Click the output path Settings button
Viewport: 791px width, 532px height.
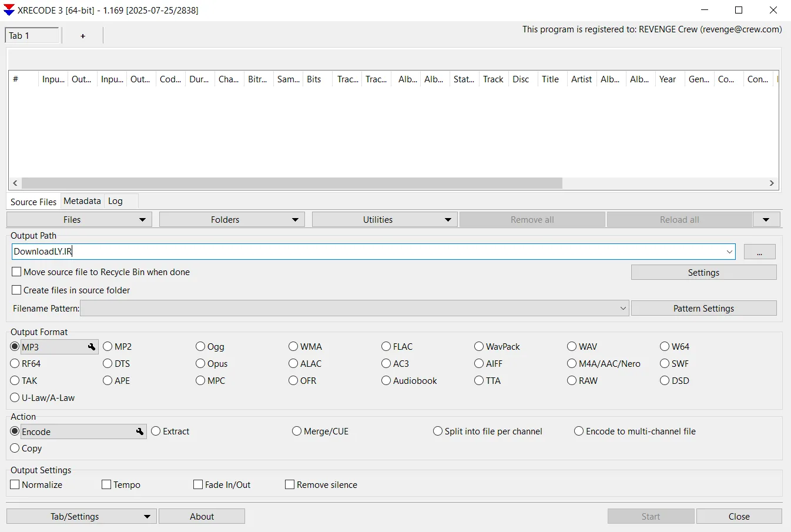pyautogui.click(x=704, y=273)
